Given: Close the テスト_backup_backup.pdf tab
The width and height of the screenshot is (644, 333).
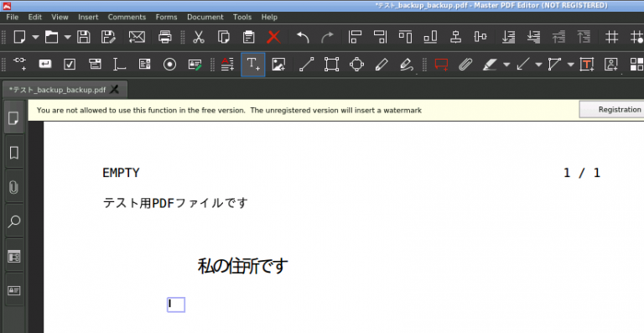Looking at the screenshot, I should (x=115, y=89).
